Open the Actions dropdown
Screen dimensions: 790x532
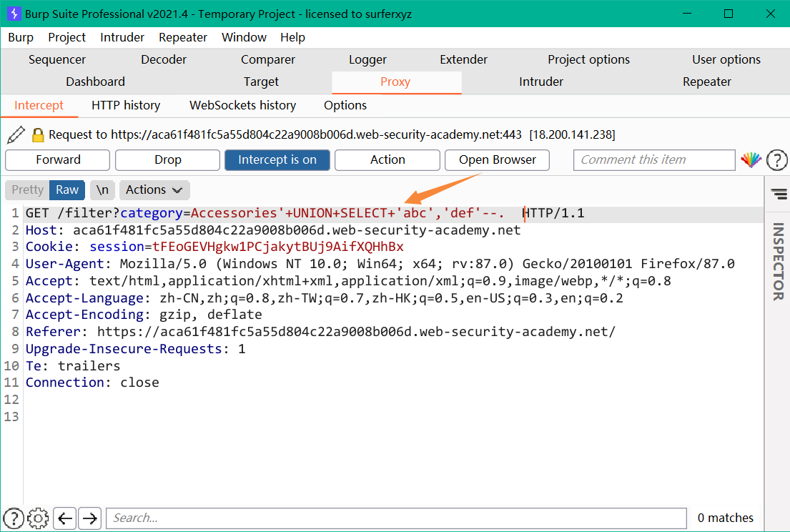(x=154, y=190)
